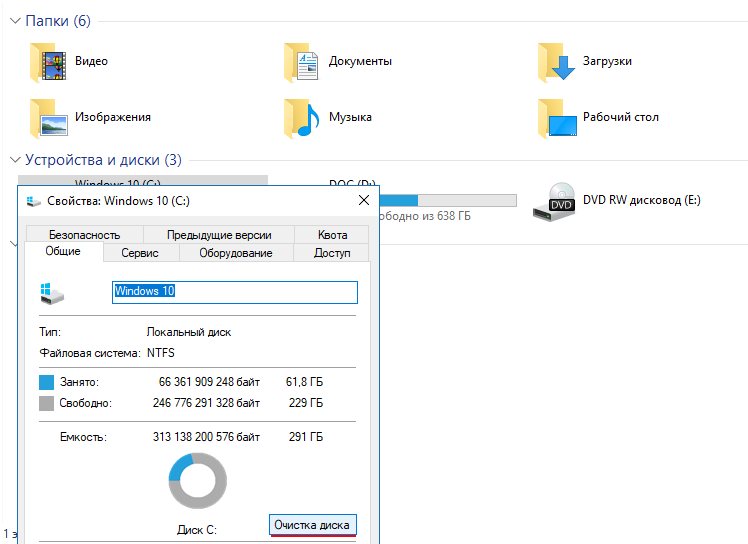The width and height of the screenshot is (748, 544).
Task: Click the Документы folder label
Action: pos(360,61)
